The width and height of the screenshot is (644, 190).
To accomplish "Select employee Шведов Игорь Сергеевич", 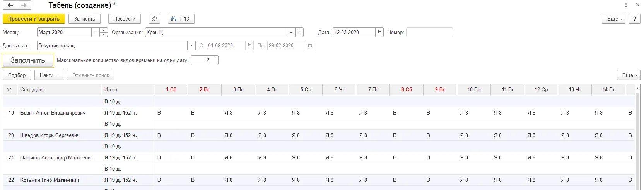I will [50, 135].
